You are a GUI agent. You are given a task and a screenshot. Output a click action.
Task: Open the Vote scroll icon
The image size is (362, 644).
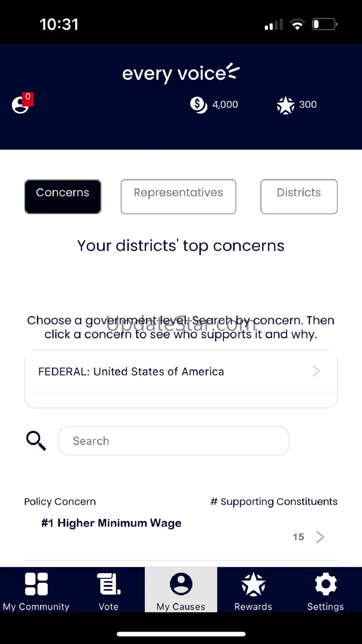click(x=109, y=584)
